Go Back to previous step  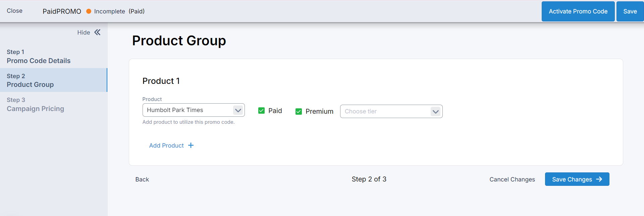[x=142, y=179]
